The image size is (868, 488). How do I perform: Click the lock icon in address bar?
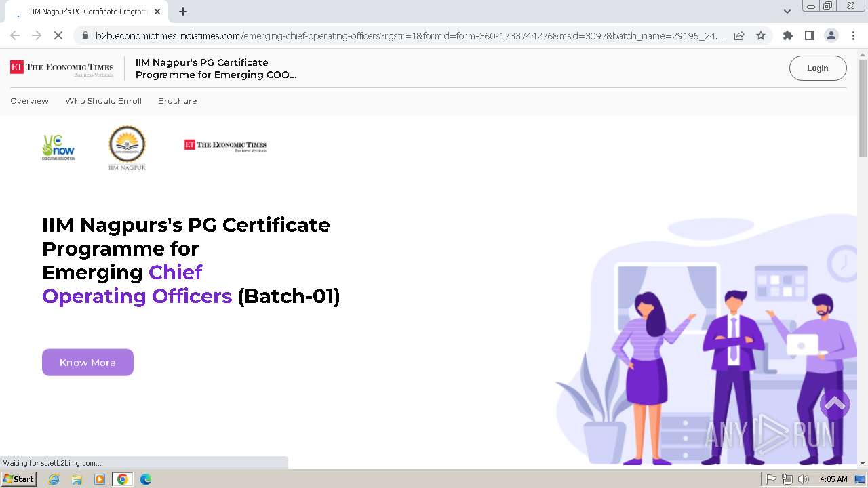point(84,36)
